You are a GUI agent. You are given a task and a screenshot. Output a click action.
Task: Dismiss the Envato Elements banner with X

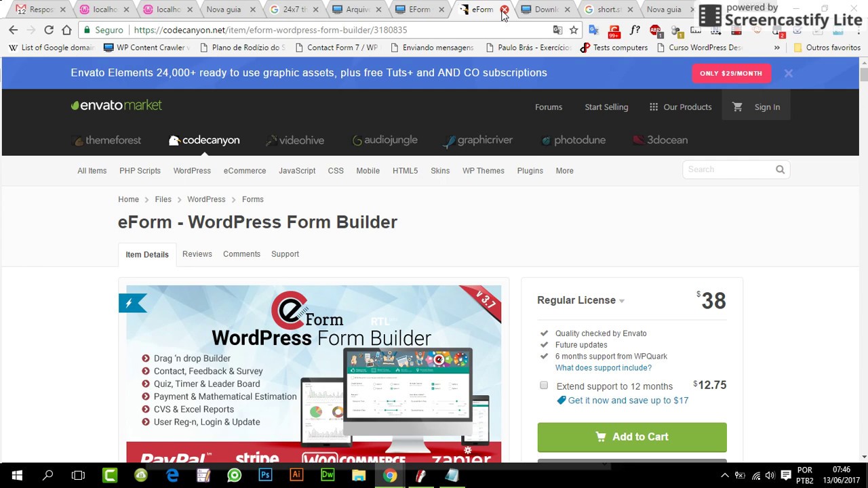(x=788, y=73)
